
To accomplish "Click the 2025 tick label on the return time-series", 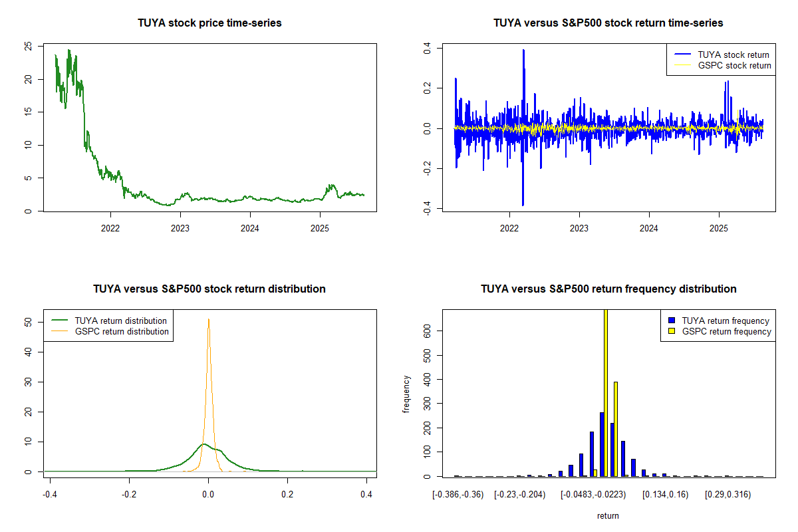I will tap(719, 228).
